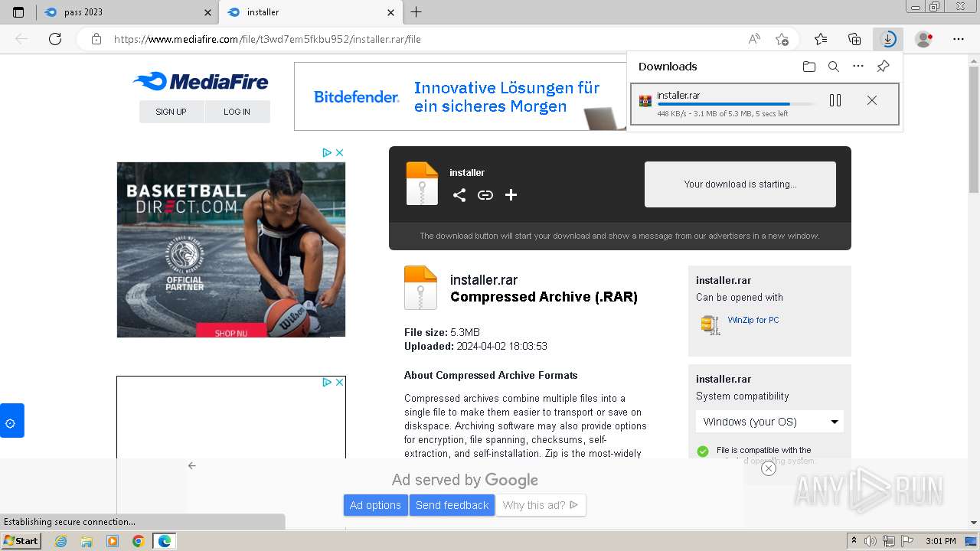Image resolution: width=980 pixels, height=551 pixels.
Task: Click the LOG IN button
Action: click(x=237, y=112)
